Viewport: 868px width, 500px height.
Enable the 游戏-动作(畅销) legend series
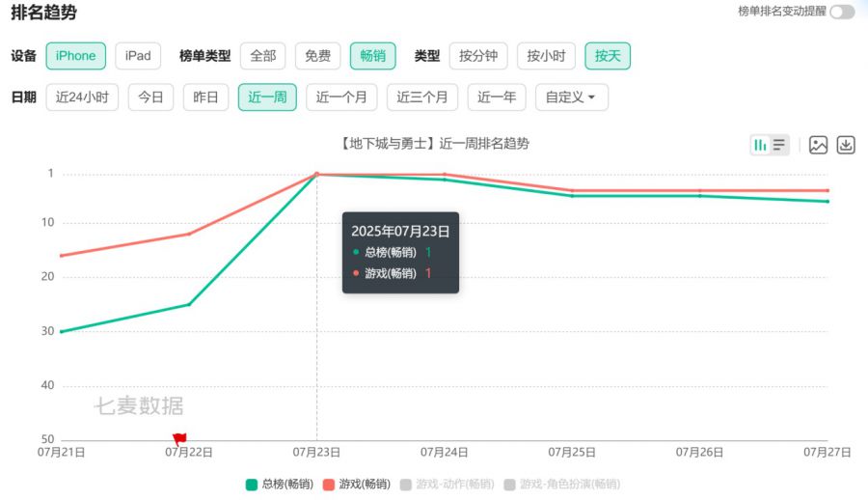click(448, 485)
